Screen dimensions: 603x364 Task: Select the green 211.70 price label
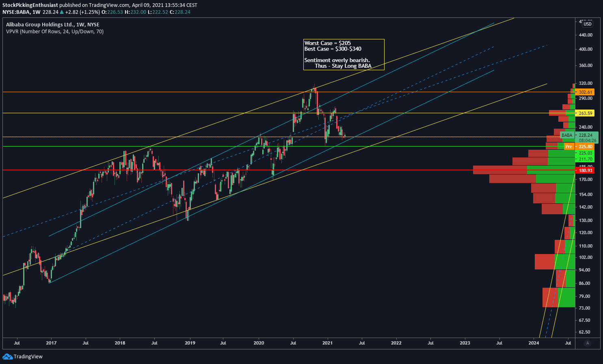[585, 159]
